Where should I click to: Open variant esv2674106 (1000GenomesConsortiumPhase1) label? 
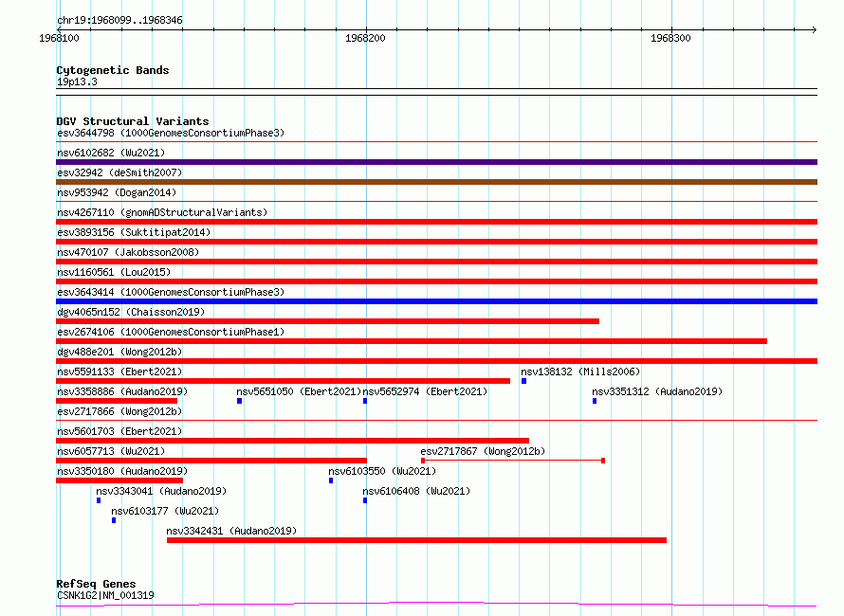[171, 332]
